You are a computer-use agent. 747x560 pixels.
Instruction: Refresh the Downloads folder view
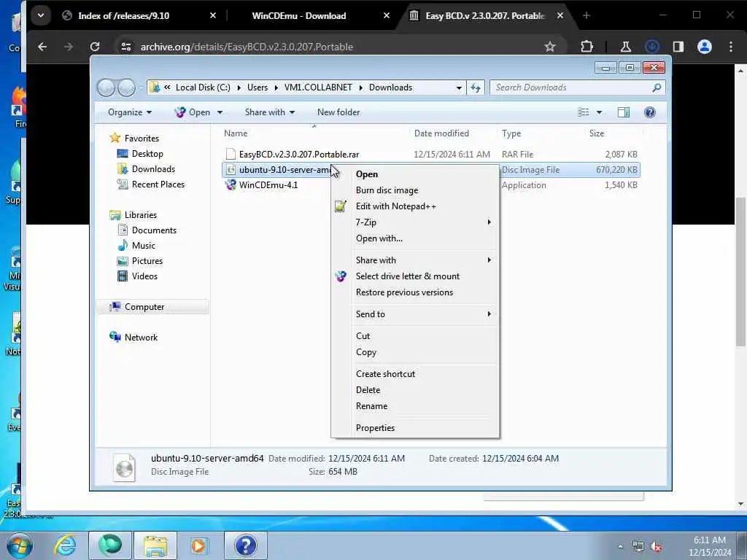476,88
